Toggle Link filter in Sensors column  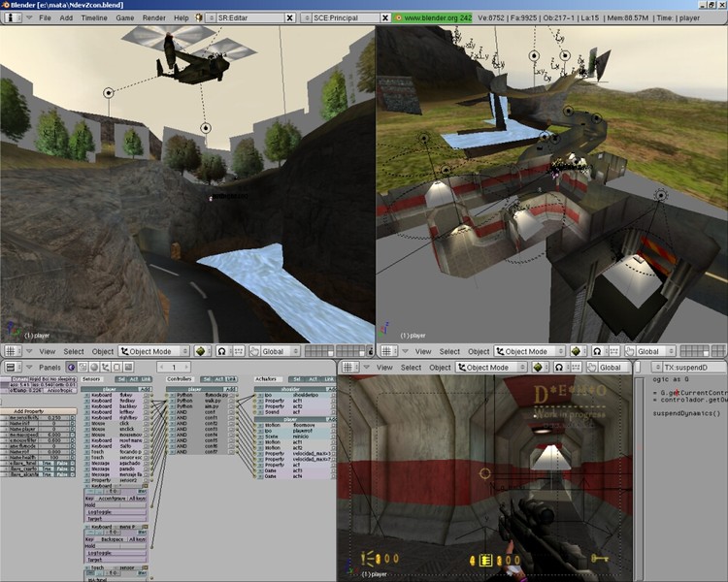pyautogui.click(x=146, y=379)
